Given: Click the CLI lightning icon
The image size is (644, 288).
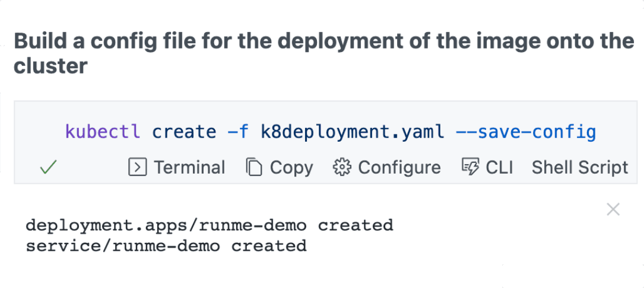Looking at the screenshot, I should 470,167.
